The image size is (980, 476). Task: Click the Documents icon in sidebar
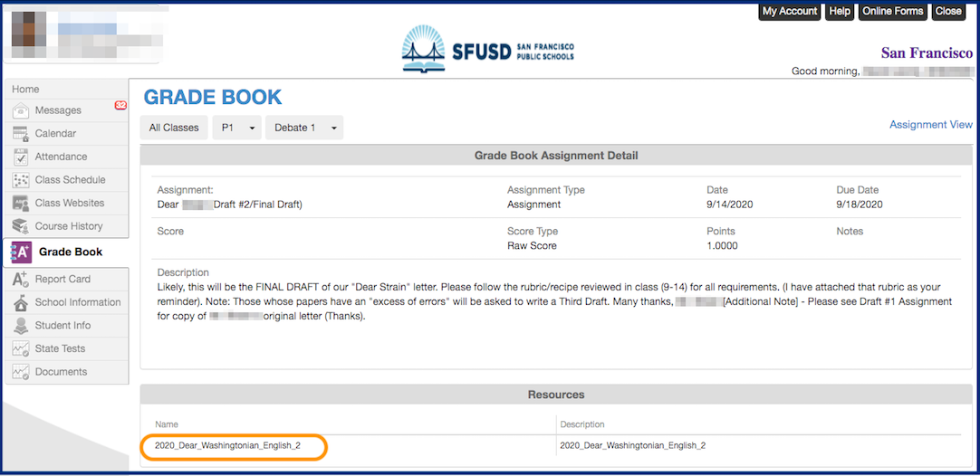tap(20, 373)
